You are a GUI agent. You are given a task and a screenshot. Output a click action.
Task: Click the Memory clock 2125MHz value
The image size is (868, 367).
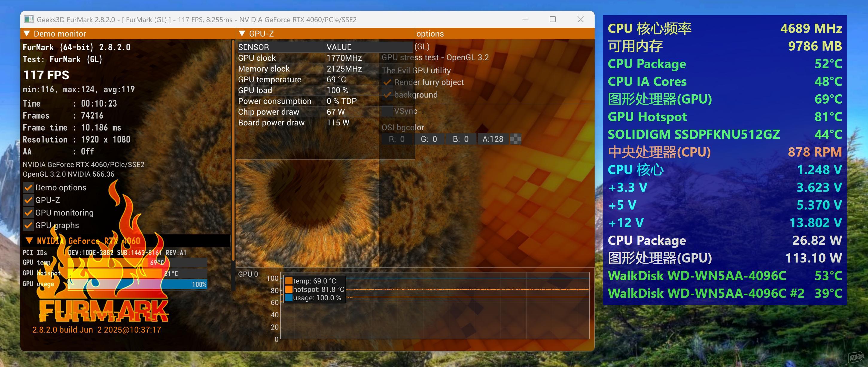[344, 69]
